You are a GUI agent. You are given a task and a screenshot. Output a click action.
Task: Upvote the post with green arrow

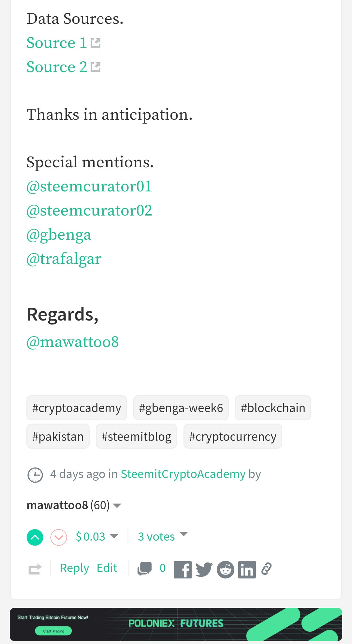[x=35, y=537]
